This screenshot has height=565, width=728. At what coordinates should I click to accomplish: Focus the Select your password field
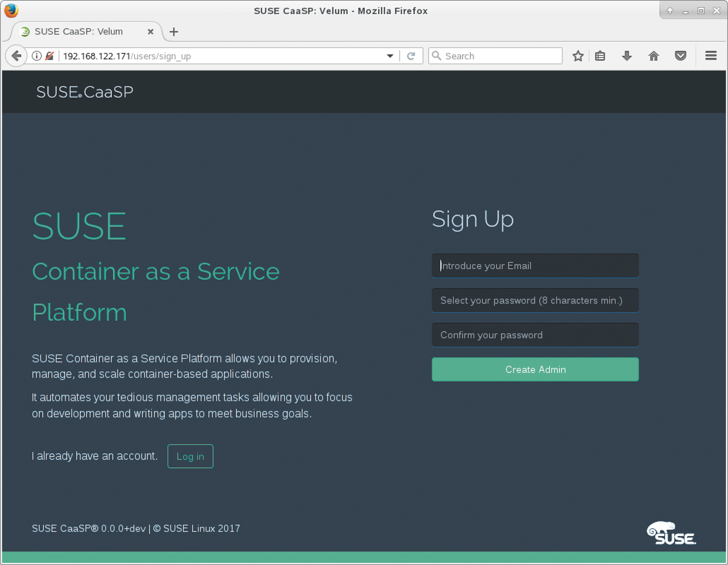click(535, 300)
